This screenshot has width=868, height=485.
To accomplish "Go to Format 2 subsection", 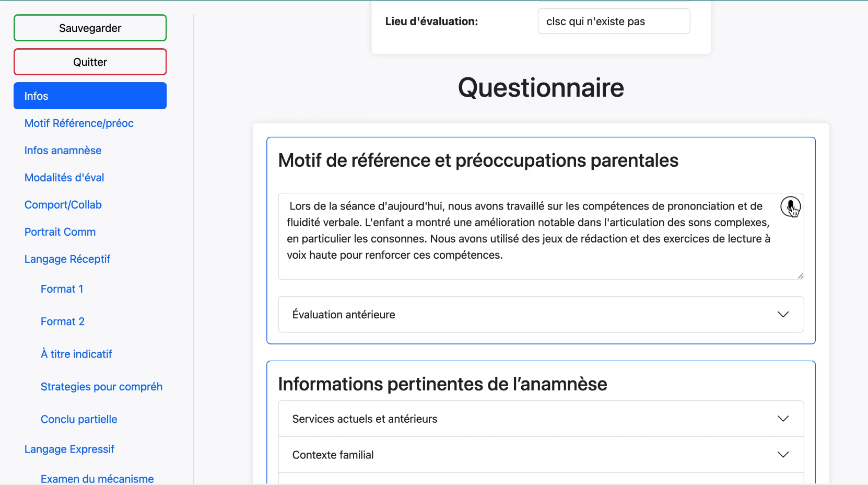I will click(63, 321).
